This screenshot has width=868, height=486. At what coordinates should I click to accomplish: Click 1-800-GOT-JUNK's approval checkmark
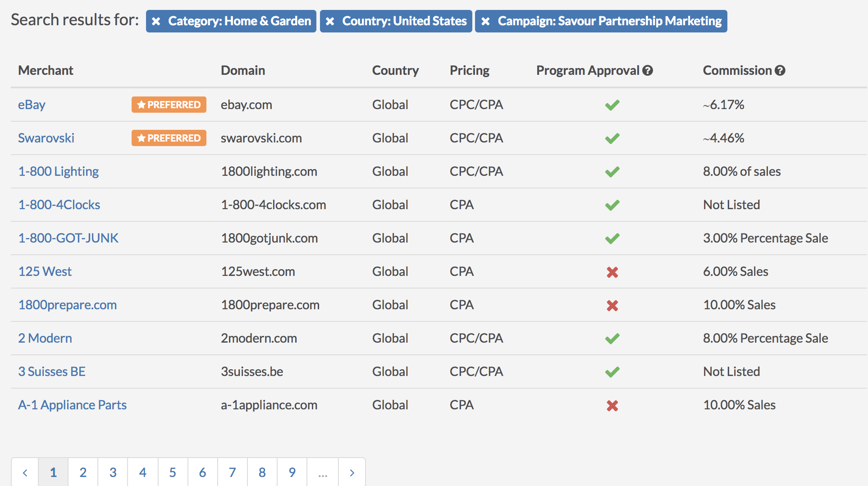(612, 238)
